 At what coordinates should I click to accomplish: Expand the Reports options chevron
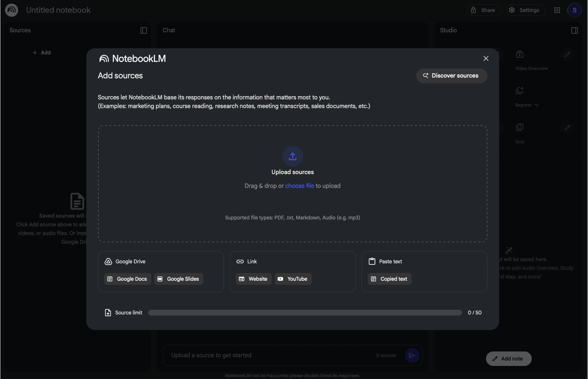point(537,105)
